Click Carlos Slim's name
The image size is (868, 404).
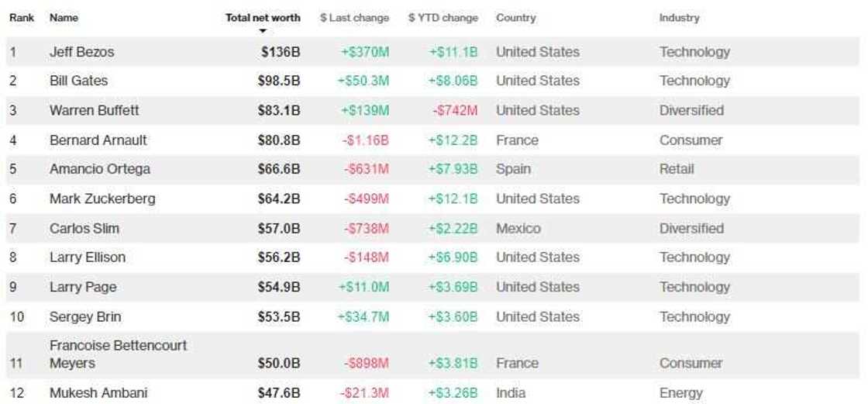point(84,229)
